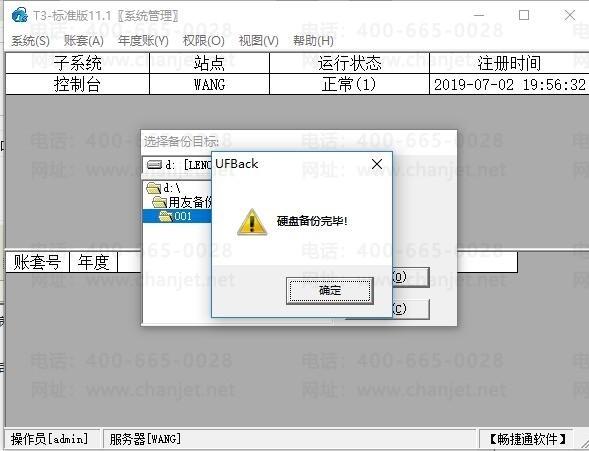Open the 账套(A) menu
This screenshot has height=451, width=589.
[x=83, y=41]
